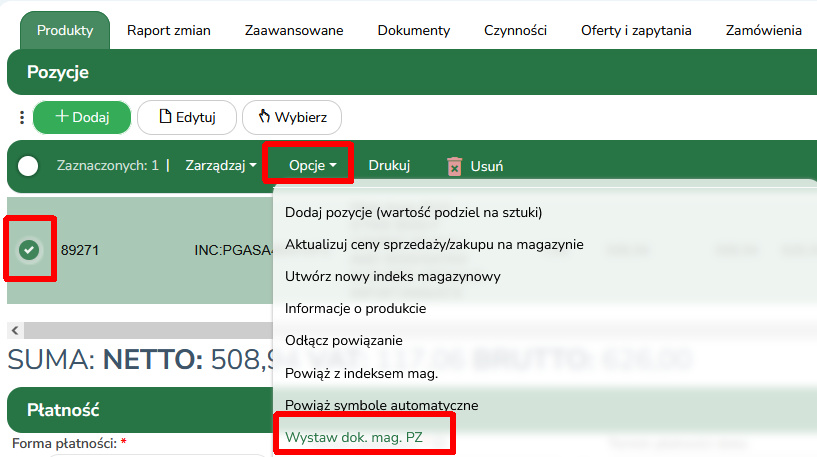Click the left arrow on the horizontal scrollbar
This screenshot has width=817, height=457.
pos(15,330)
